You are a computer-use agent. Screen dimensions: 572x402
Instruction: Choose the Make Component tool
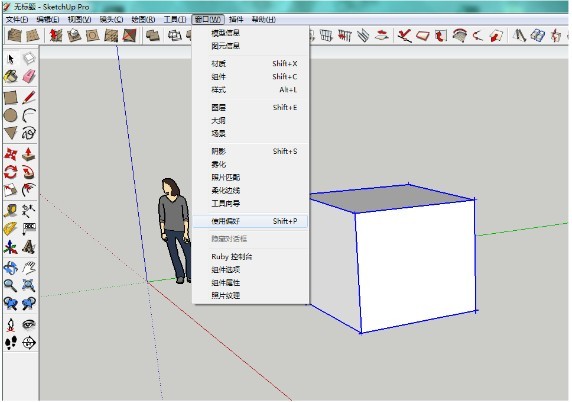[x=29, y=59]
